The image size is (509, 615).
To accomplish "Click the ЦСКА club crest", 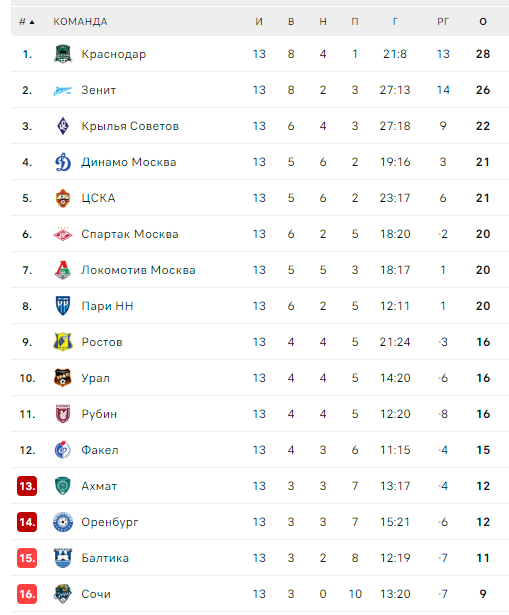I will coord(63,198).
